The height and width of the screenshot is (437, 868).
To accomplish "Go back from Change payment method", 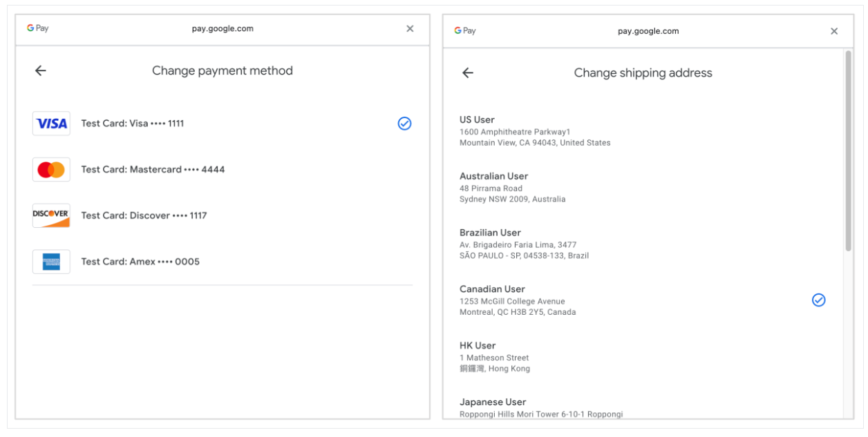I will click(x=41, y=70).
